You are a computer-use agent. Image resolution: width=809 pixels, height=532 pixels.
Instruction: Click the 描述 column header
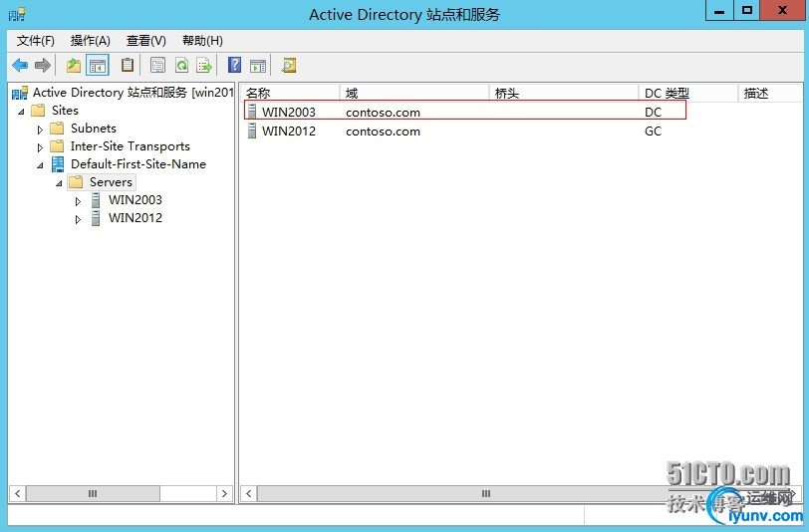(770, 93)
